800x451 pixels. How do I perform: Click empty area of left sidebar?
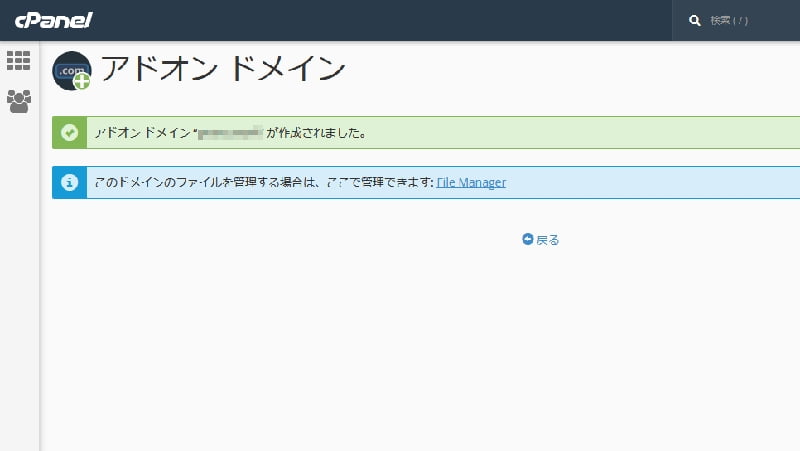tap(19, 300)
